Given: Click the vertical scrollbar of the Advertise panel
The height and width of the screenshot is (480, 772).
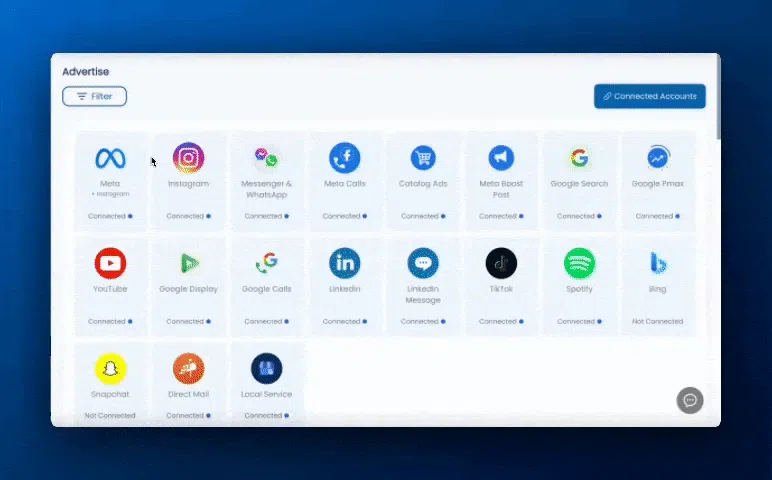Looking at the screenshot, I should coord(718,97).
